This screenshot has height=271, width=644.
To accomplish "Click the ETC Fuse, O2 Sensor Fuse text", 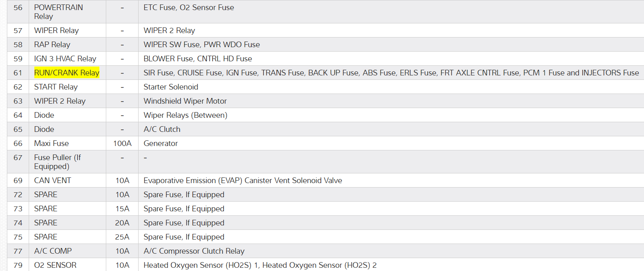I will pyautogui.click(x=189, y=8).
